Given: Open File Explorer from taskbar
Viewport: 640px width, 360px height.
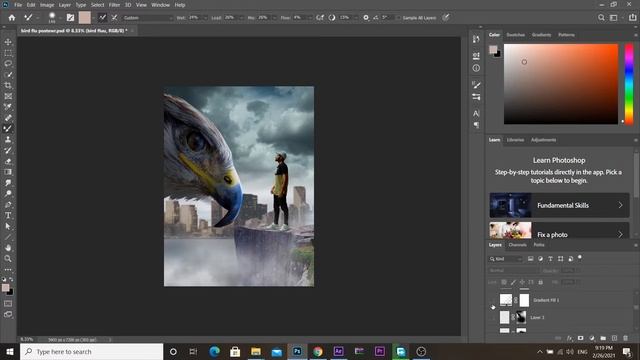Looking at the screenshot, I should coord(256,351).
